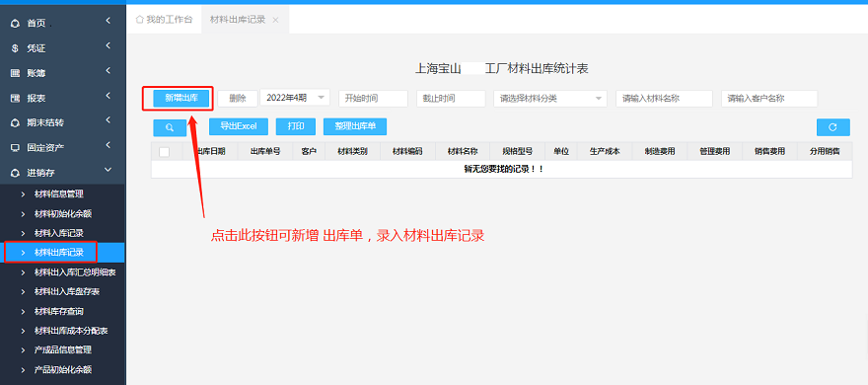Click the 管理费用 column header
Screen dimensions: 868x385
point(715,151)
